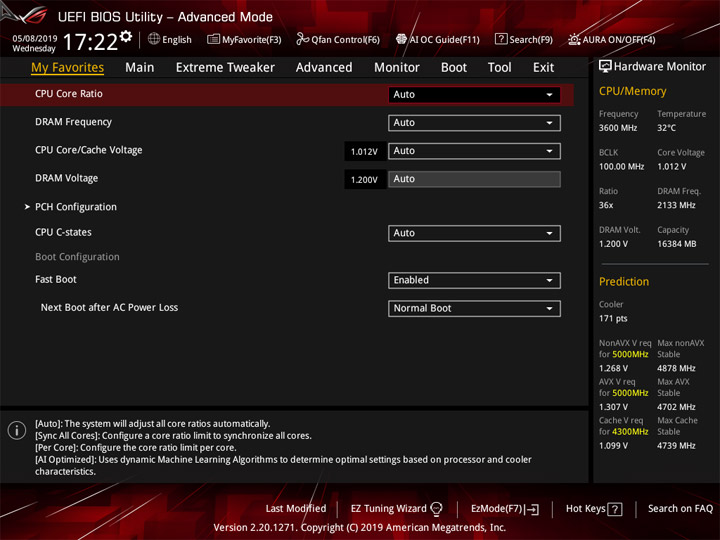
Task: Open the Advanced tab
Action: click(x=324, y=68)
